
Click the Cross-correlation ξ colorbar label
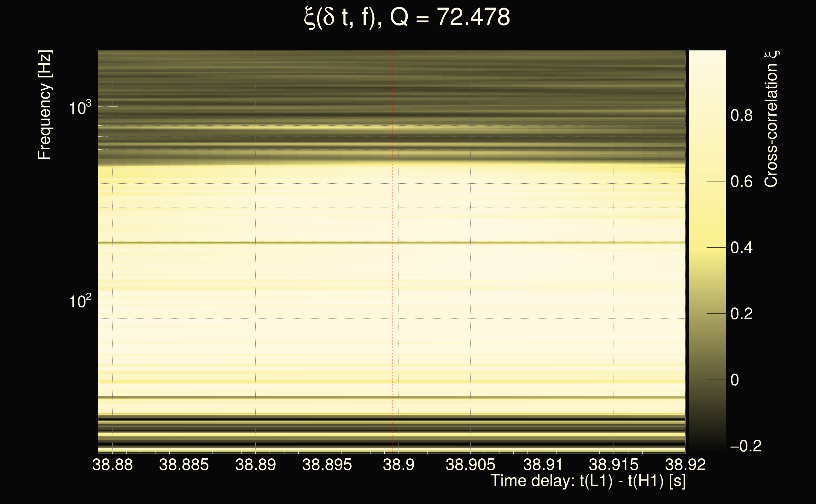pos(771,119)
